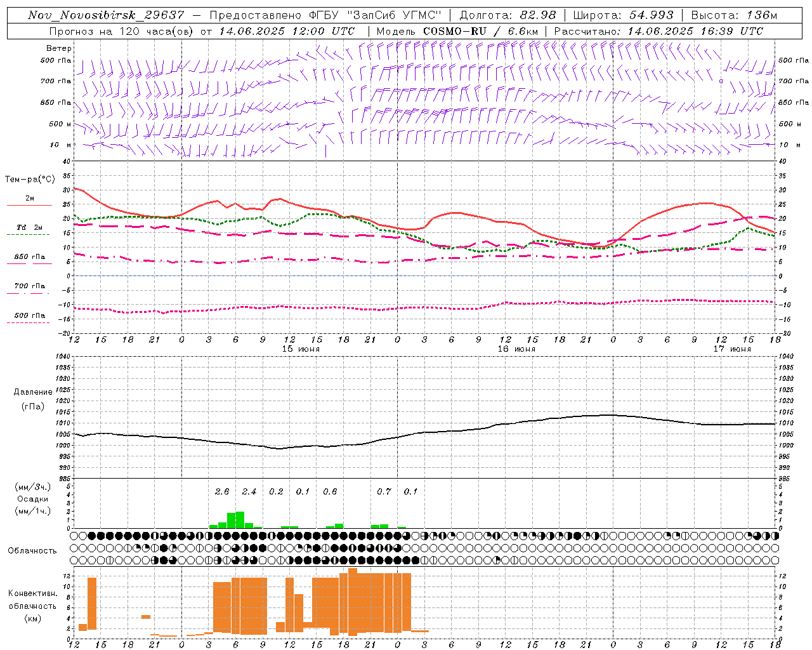
Task: Click the dashed line sample under Td 2м legend
Action: 28,235
